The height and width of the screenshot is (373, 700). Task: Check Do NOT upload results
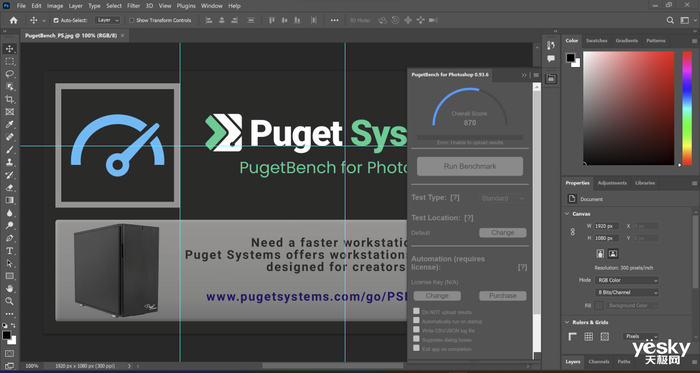[x=416, y=311]
